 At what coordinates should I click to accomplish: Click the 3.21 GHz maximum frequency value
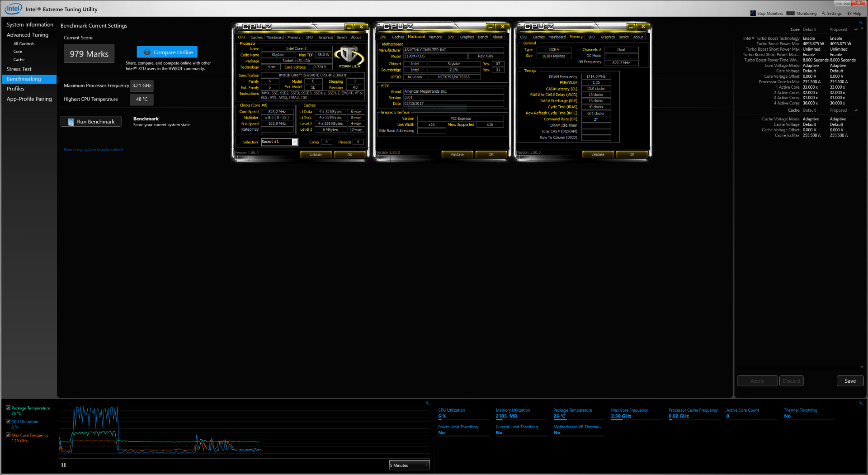[x=142, y=85]
